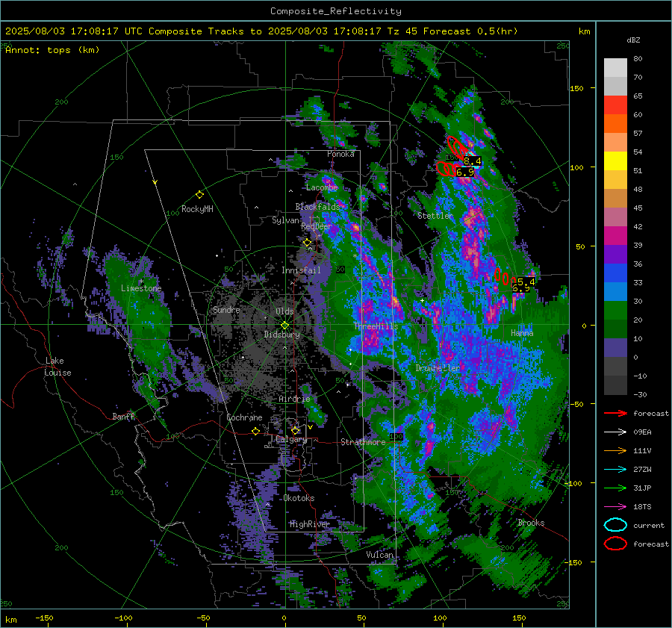672x628 pixels.
Task: Click the storm top label 5.4
Action: pos(526,282)
